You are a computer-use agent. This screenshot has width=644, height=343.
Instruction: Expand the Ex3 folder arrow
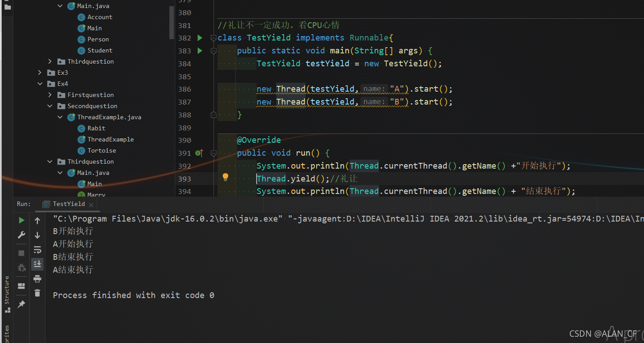pos(40,73)
